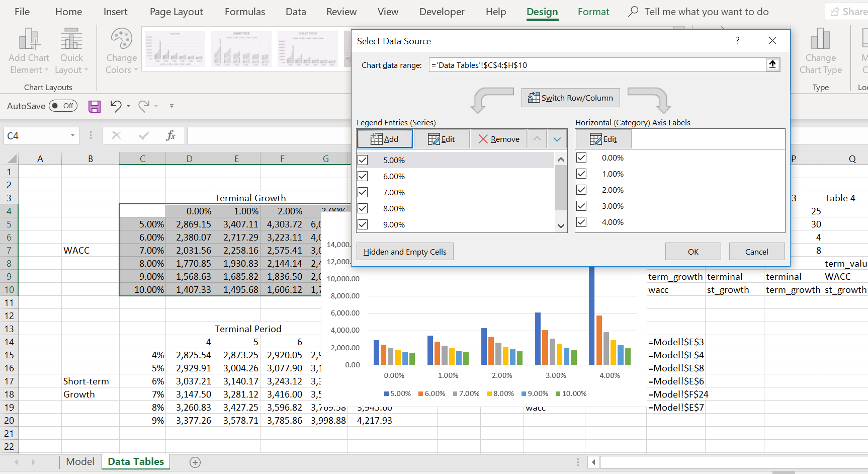Move series down with the down arrow
This screenshot has width=868, height=474.
click(x=557, y=139)
